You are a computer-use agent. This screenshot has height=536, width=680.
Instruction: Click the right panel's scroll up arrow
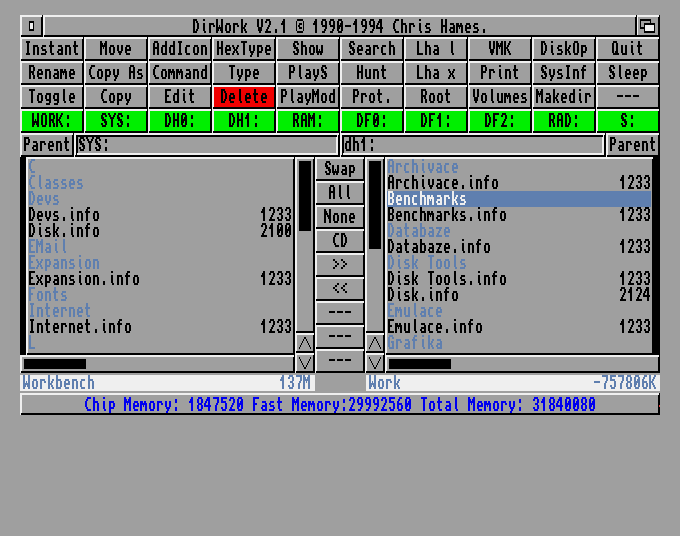click(x=375, y=343)
